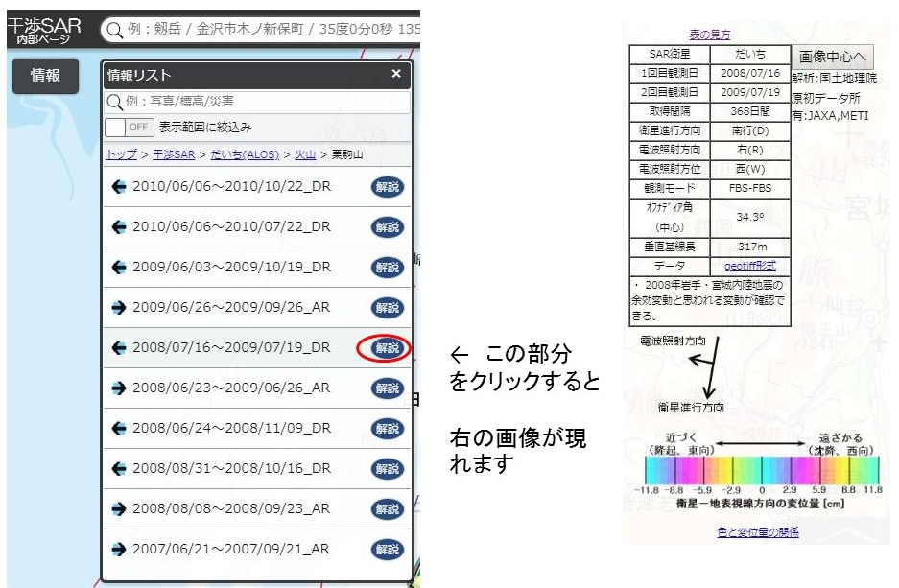Click left arrow icon of 2010/06/06～2010/10/22_DR

(x=119, y=187)
